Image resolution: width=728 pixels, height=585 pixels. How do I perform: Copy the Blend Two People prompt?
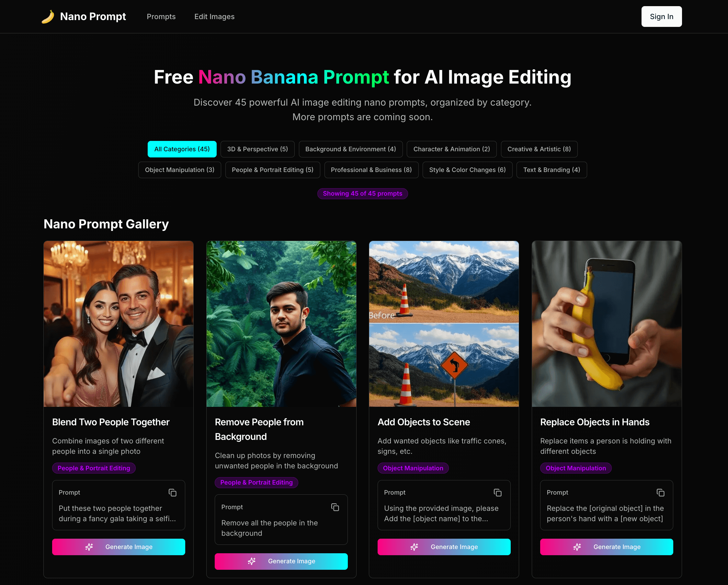[x=173, y=492]
